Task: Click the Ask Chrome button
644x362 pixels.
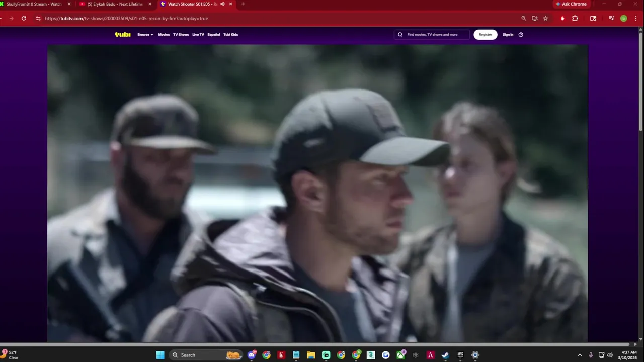Action: click(x=571, y=4)
